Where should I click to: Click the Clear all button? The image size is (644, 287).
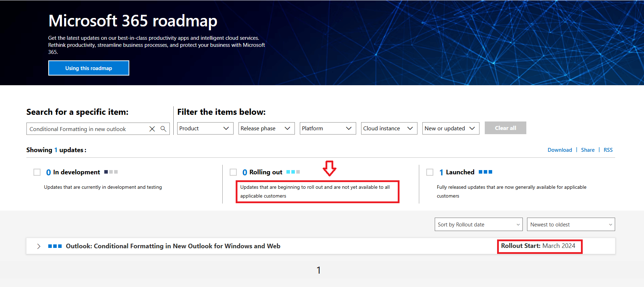coord(505,128)
